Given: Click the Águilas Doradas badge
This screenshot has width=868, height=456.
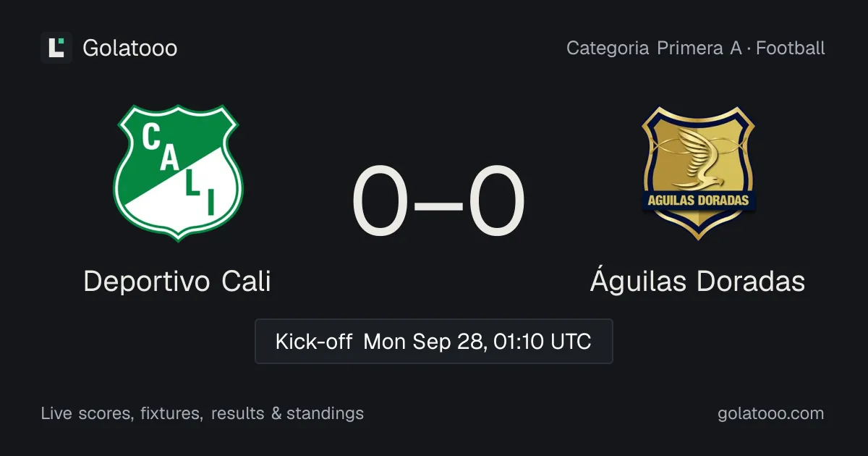Looking at the screenshot, I should (698, 173).
